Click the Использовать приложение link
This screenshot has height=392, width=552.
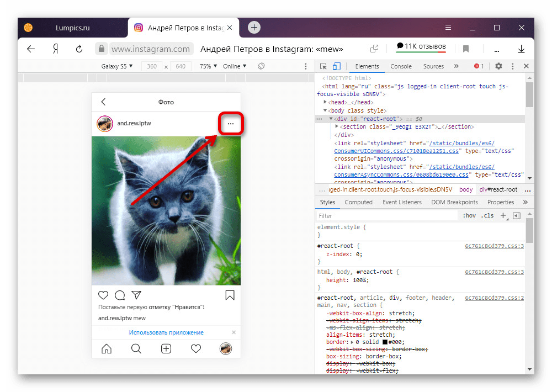point(166,332)
